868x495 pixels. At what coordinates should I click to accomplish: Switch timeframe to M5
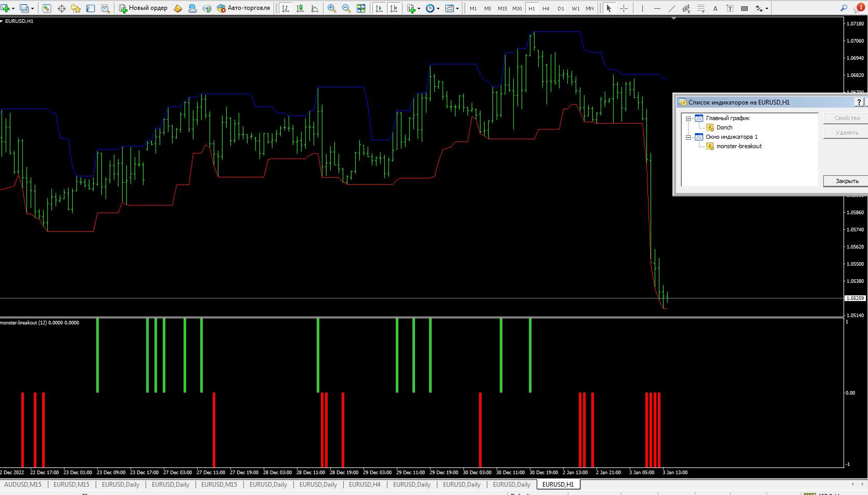(x=488, y=8)
